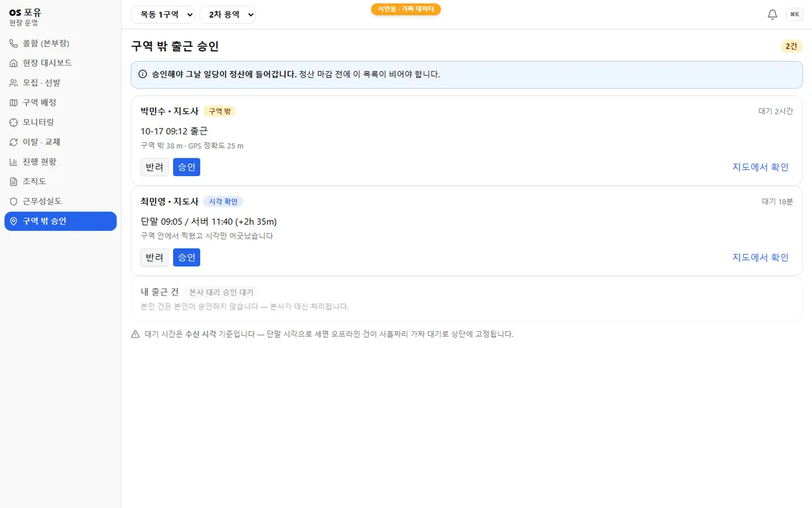The width and height of the screenshot is (812, 508).
Task: Open 조직도 menu item
Action: point(61,182)
